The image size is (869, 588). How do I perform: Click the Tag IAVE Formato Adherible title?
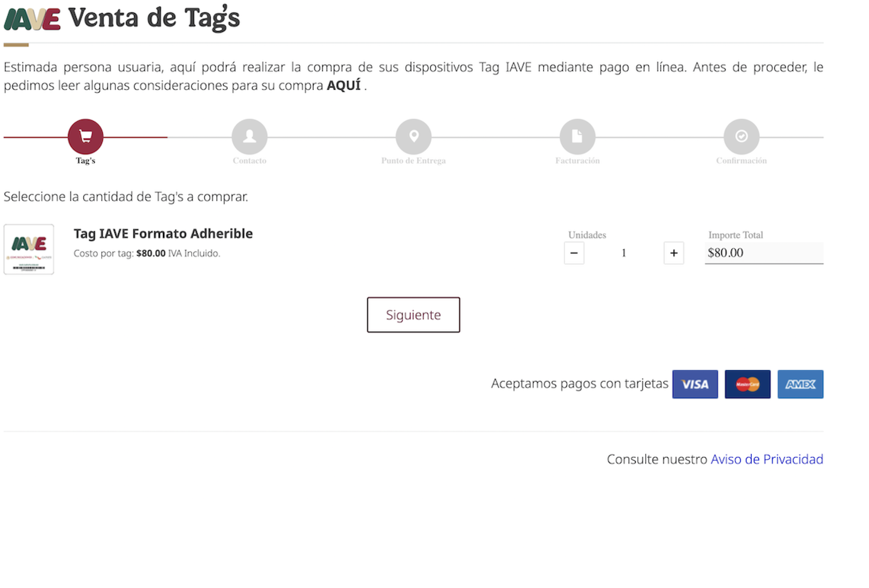163,234
